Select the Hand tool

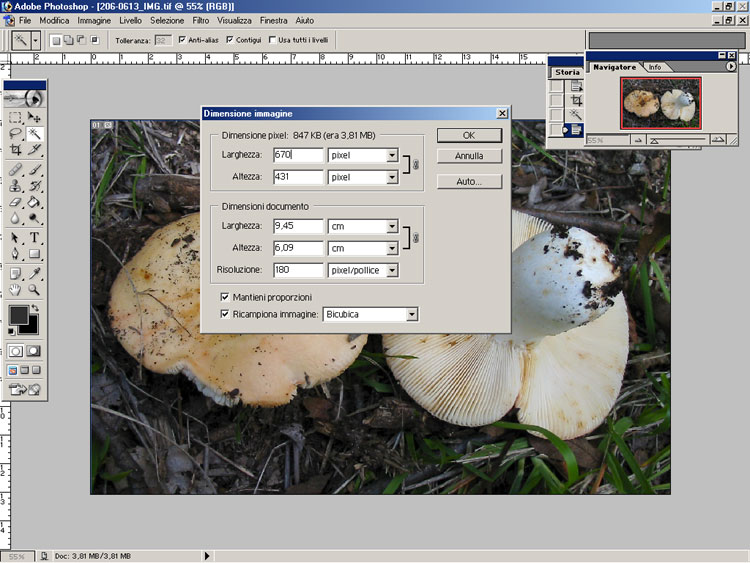15,289
